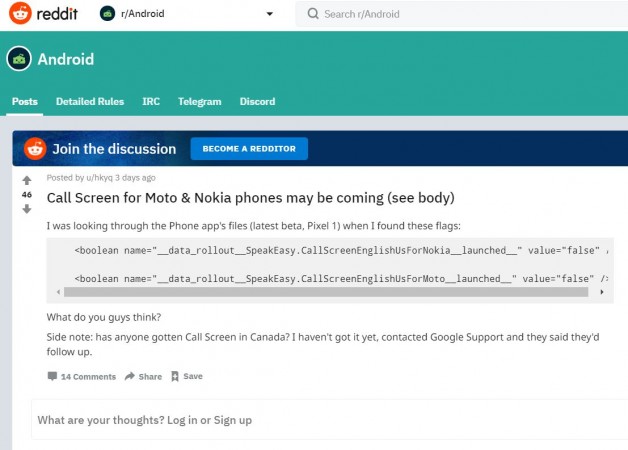
Task: Click the 'Join the discussion' heading
Action: pos(114,149)
